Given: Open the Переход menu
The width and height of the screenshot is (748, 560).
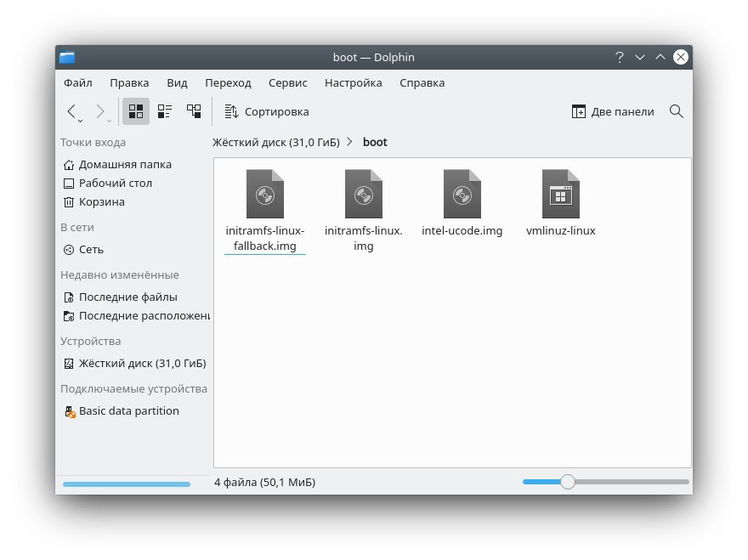Looking at the screenshot, I should [x=228, y=83].
